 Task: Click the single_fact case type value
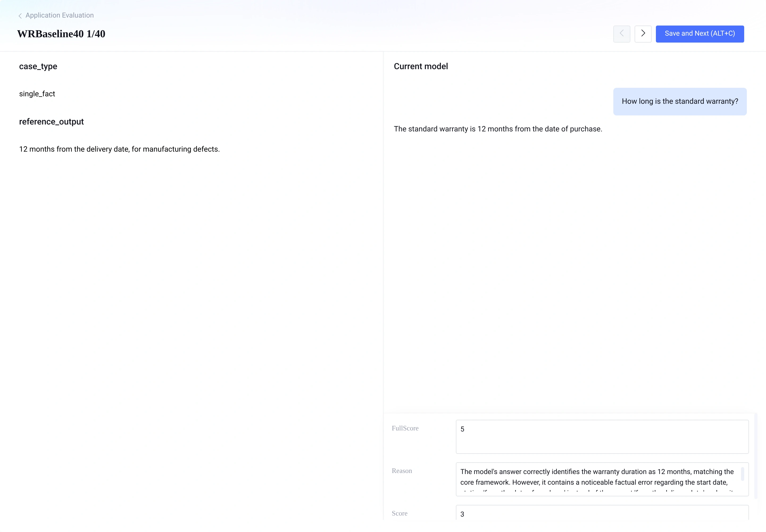(x=37, y=94)
